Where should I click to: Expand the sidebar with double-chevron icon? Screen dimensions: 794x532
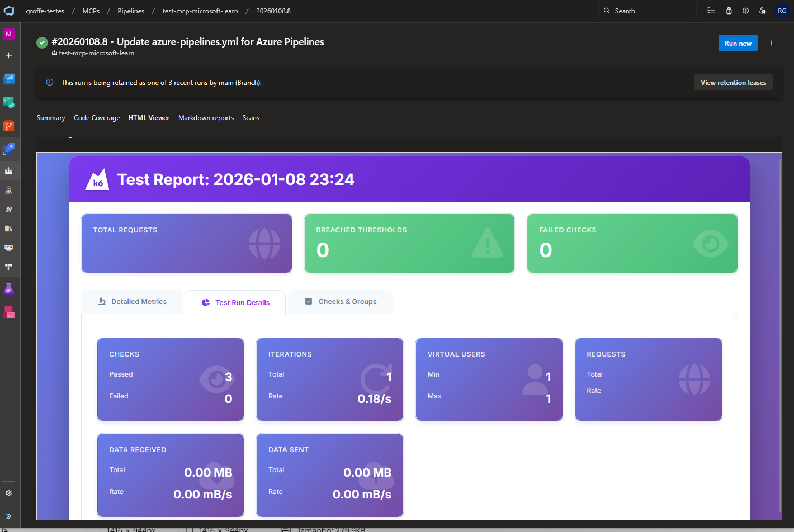[8, 516]
